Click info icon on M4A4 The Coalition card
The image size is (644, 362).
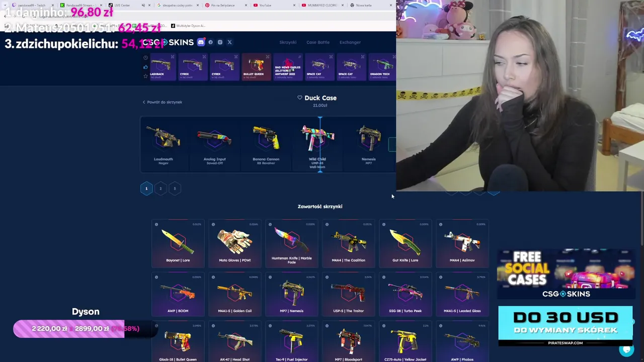pyautogui.click(x=327, y=224)
